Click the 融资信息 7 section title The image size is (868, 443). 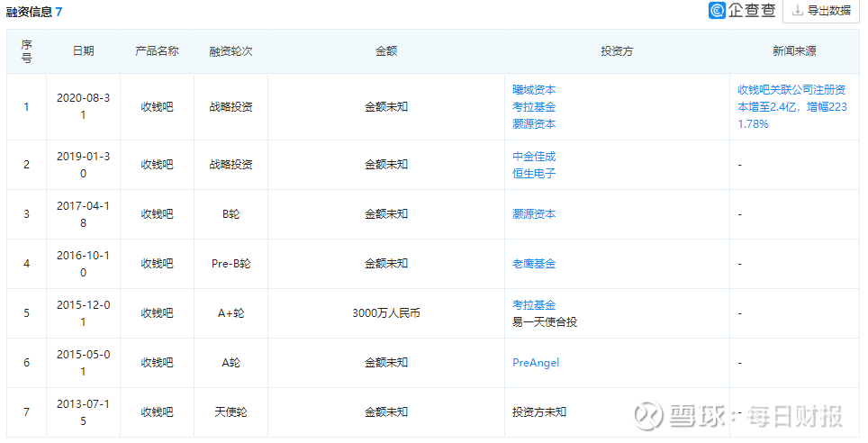click(x=34, y=12)
